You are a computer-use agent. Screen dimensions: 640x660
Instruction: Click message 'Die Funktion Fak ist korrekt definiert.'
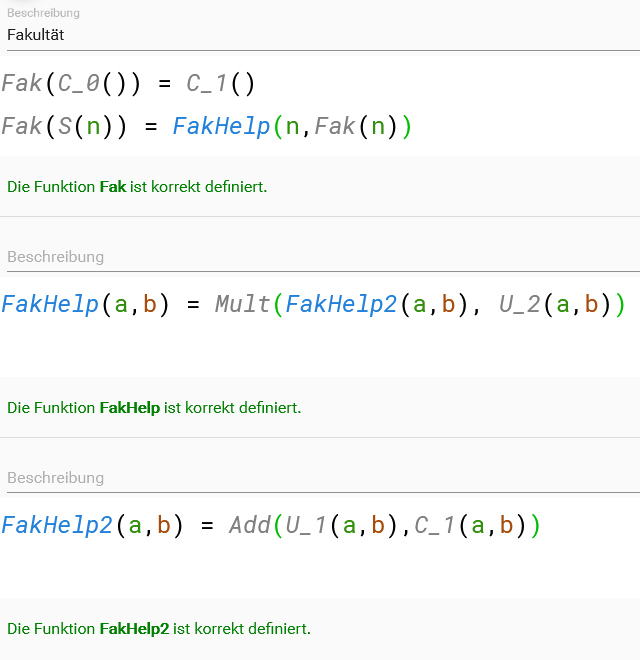[x=137, y=186]
